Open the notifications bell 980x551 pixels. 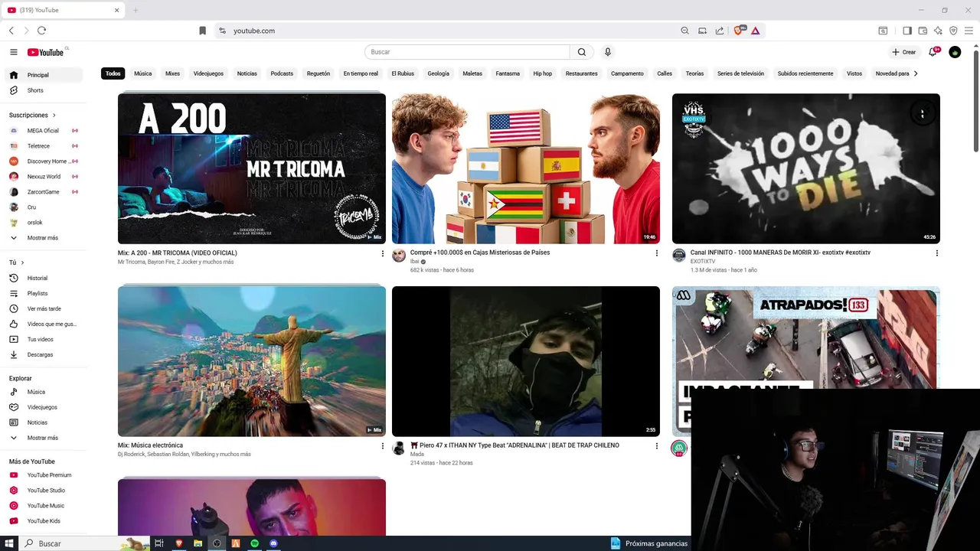pyautogui.click(x=933, y=52)
